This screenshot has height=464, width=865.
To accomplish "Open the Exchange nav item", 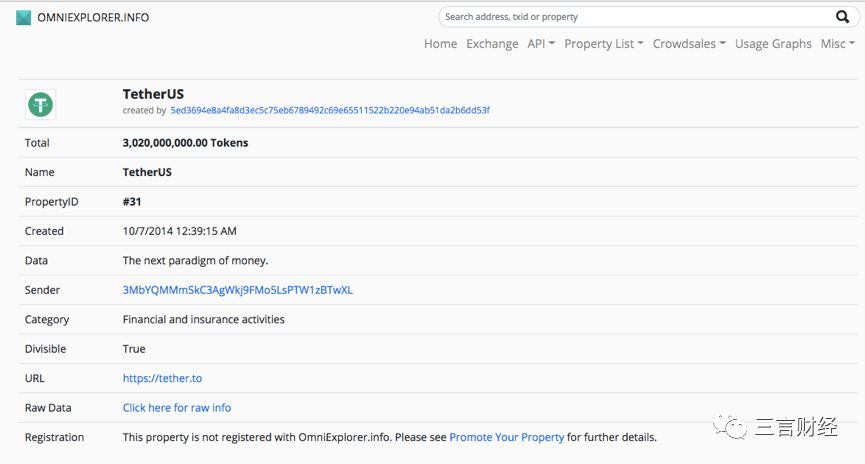I will coord(492,44).
